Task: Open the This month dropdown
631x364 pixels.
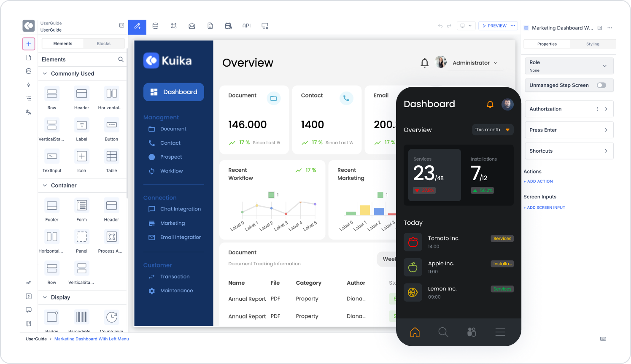Action: (493, 129)
